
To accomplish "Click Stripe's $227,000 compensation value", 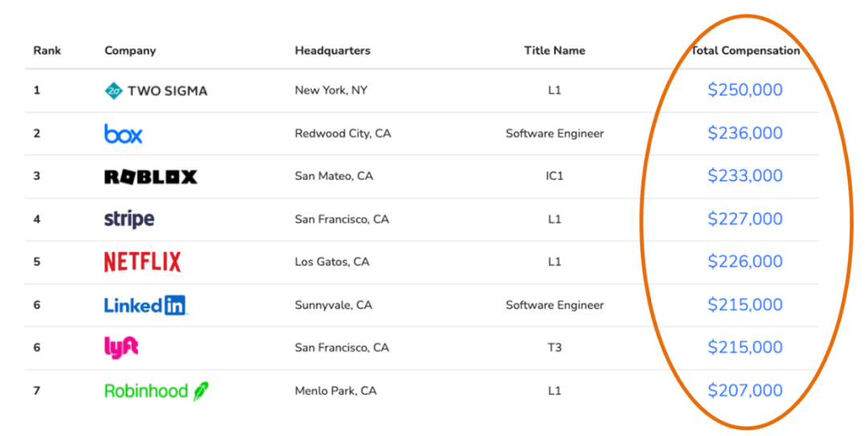I will pyautogui.click(x=745, y=218).
